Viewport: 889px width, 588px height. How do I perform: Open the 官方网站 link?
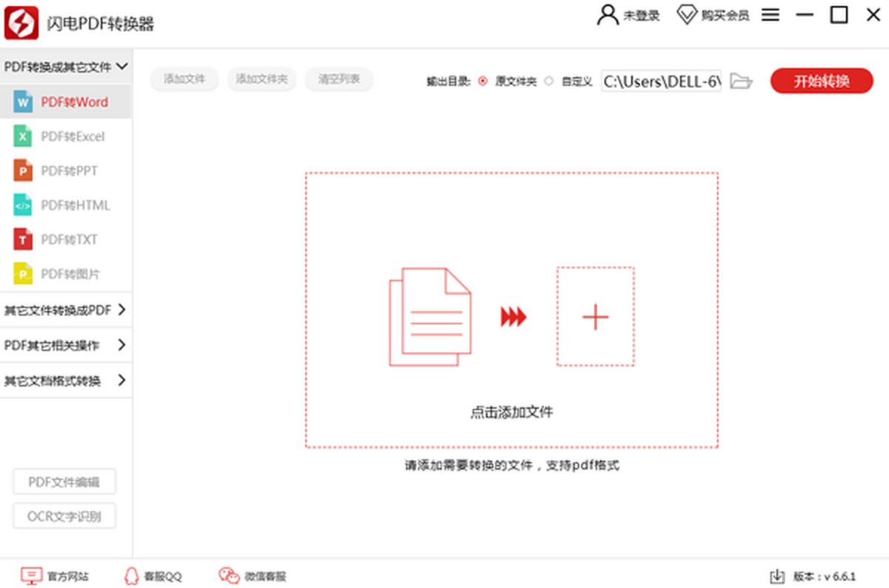point(56,575)
